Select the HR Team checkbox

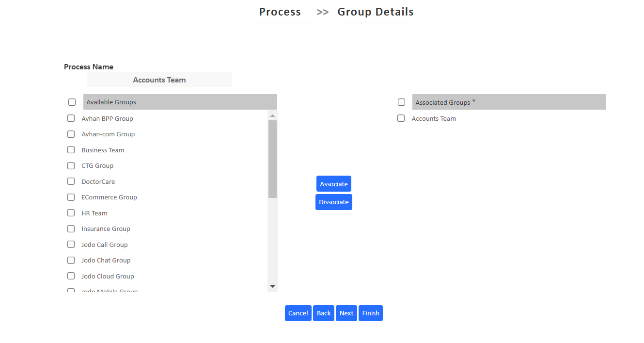[71, 212]
